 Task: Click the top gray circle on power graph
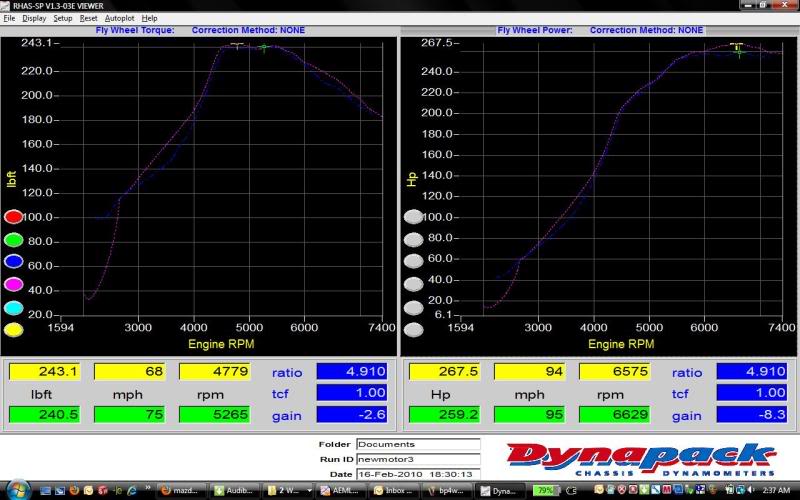(413, 216)
